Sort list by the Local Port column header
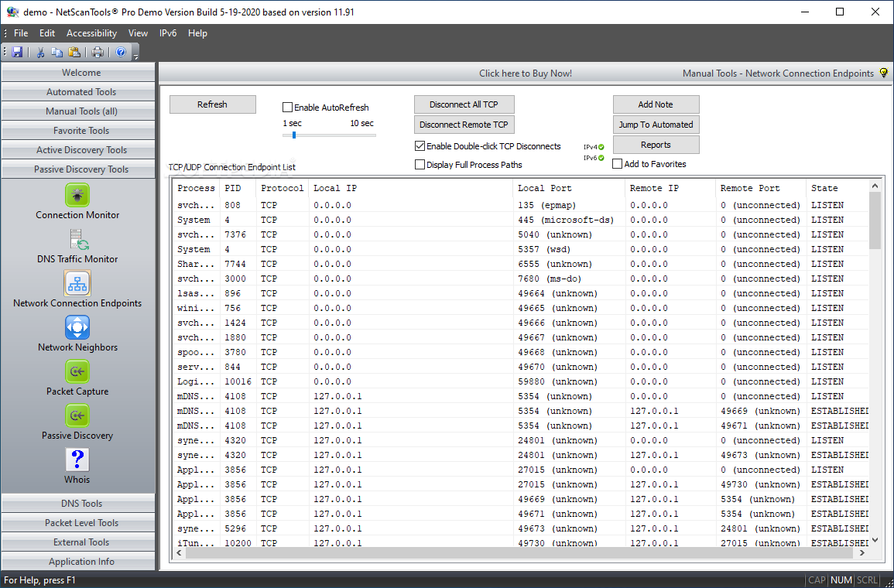The image size is (894, 588). (x=568, y=188)
